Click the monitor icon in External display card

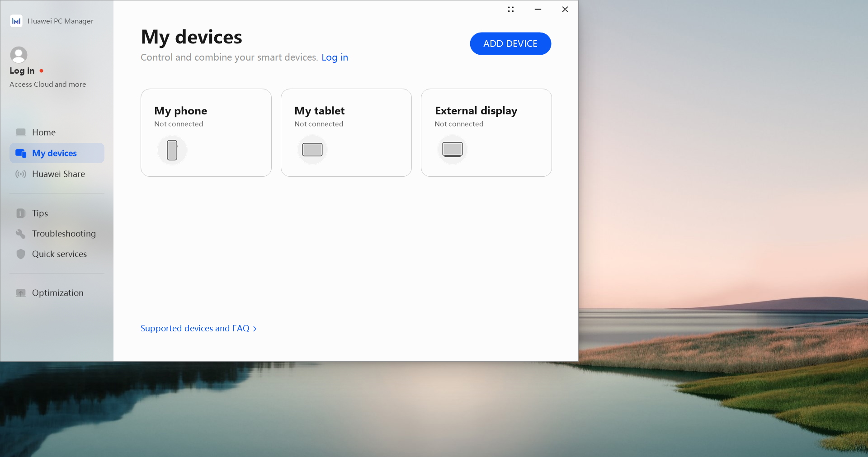453,150
